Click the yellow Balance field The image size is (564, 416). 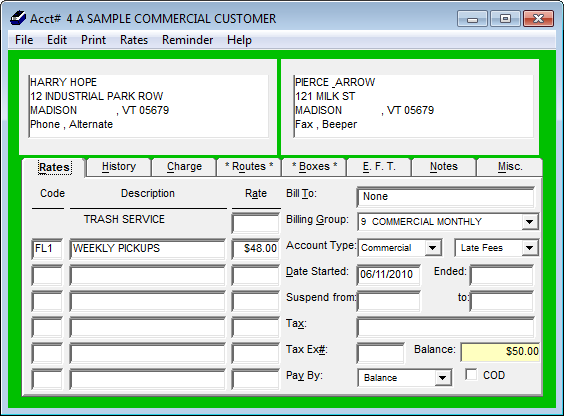point(500,352)
